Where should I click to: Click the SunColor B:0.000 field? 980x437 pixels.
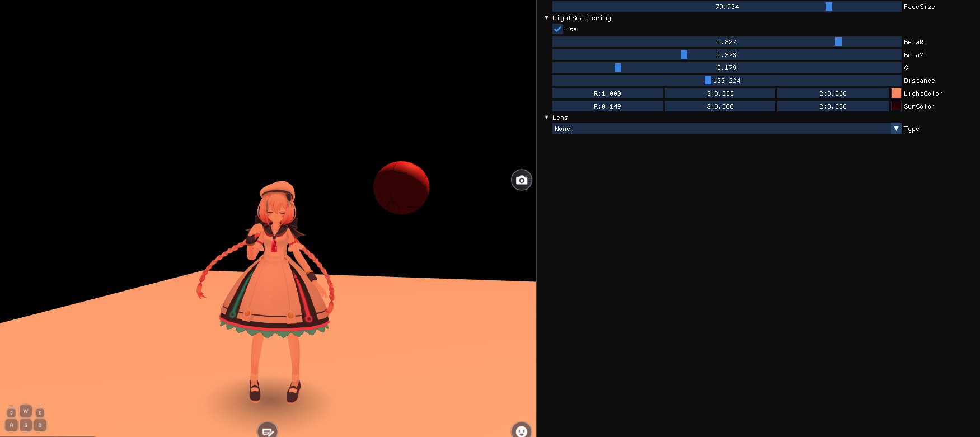pyautogui.click(x=833, y=106)
